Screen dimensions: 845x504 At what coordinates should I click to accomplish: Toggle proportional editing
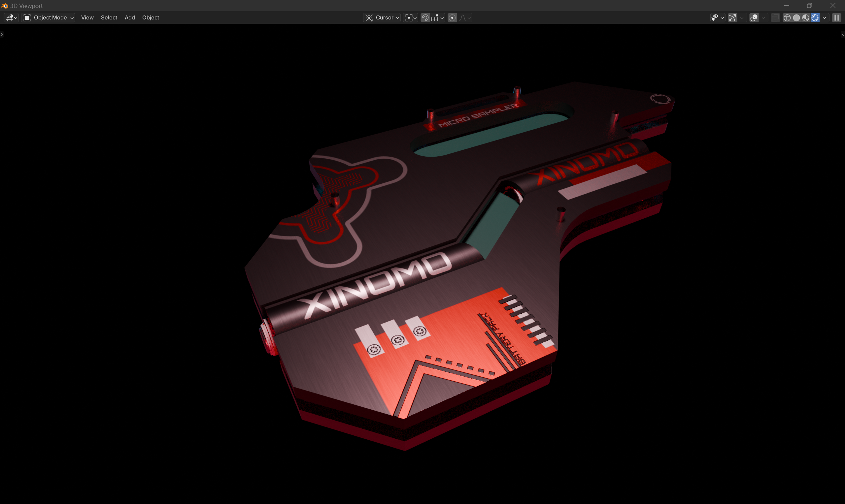452,18
